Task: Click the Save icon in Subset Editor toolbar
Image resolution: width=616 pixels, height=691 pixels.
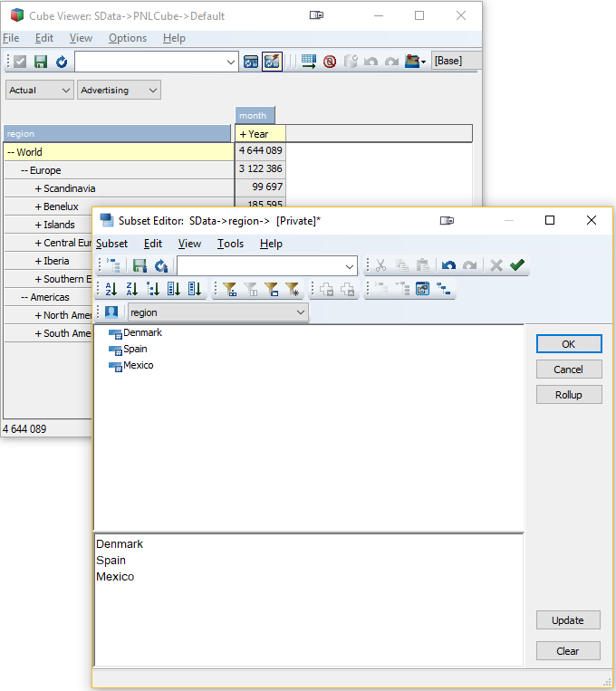Action: tap(140, 265)
